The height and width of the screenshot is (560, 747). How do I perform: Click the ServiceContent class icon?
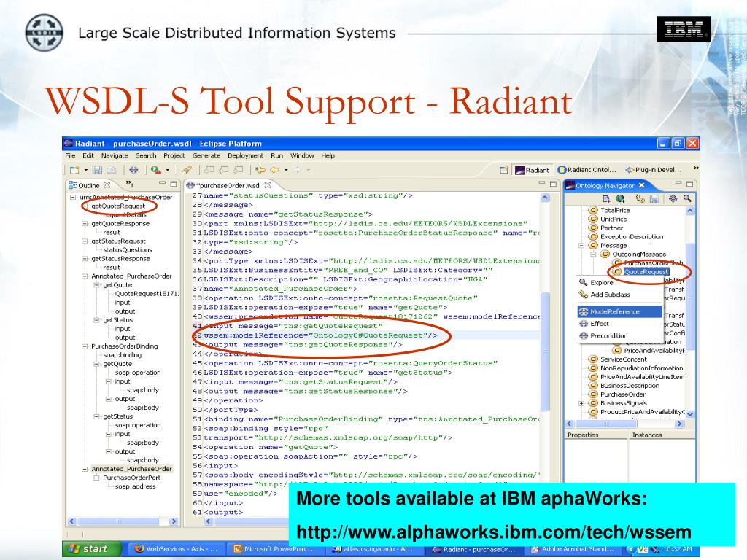[x=593, y=359]
